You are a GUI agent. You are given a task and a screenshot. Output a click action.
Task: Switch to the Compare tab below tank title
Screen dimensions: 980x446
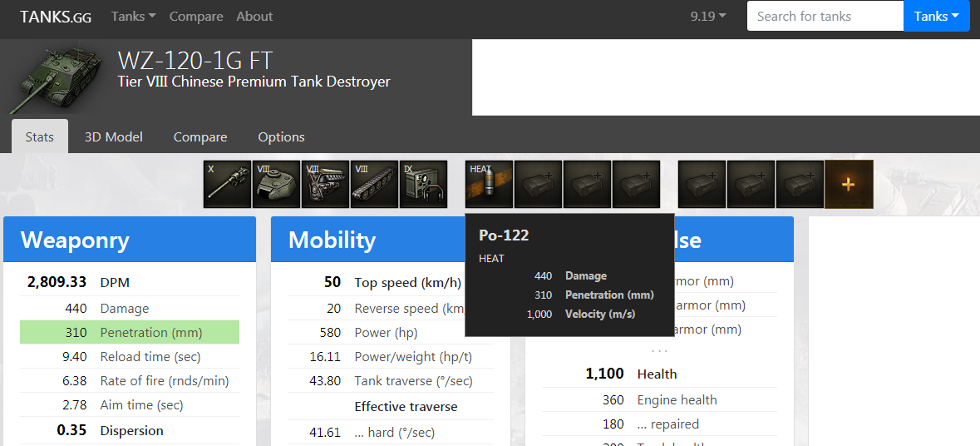tap(200, 136)
